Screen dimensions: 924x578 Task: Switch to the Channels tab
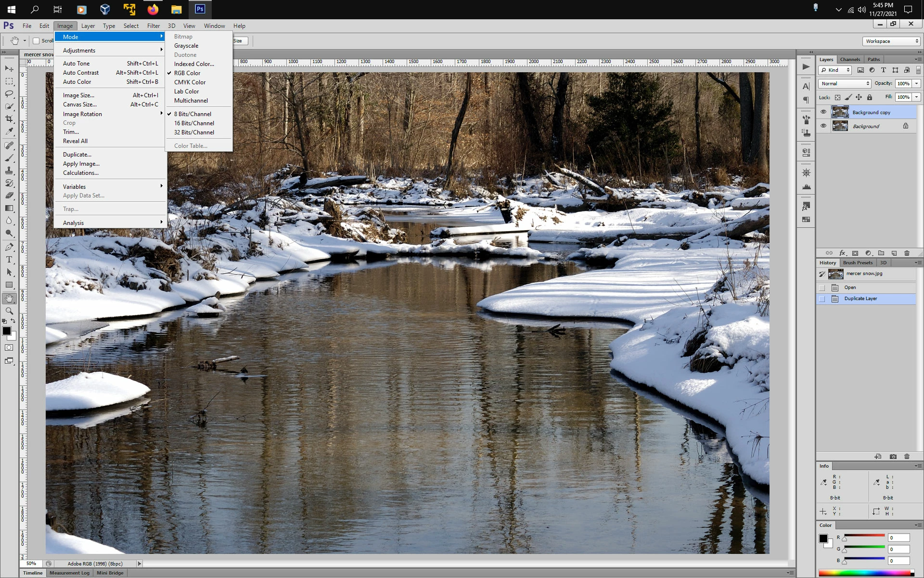pos(850,60)
